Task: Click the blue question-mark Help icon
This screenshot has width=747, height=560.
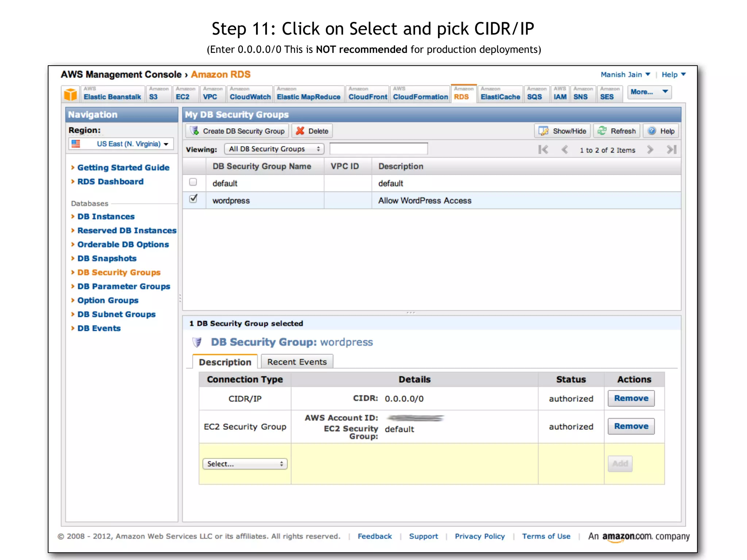Action: click(652, 131)
